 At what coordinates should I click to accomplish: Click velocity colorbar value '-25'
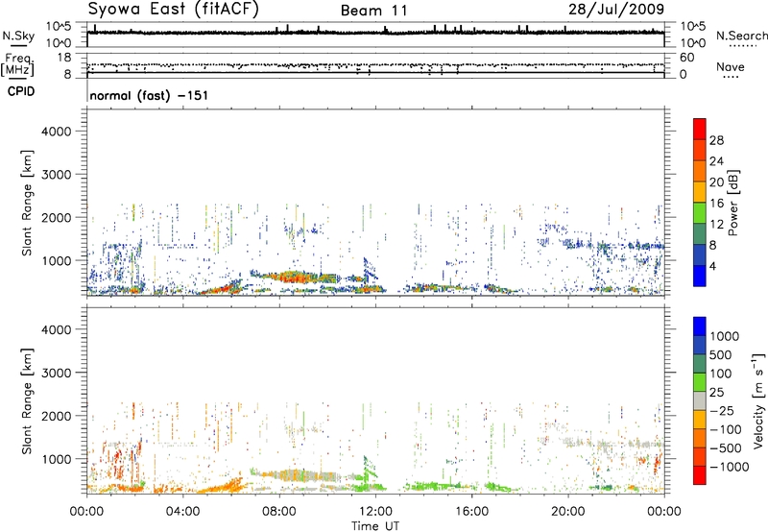(x=721, y=410)
